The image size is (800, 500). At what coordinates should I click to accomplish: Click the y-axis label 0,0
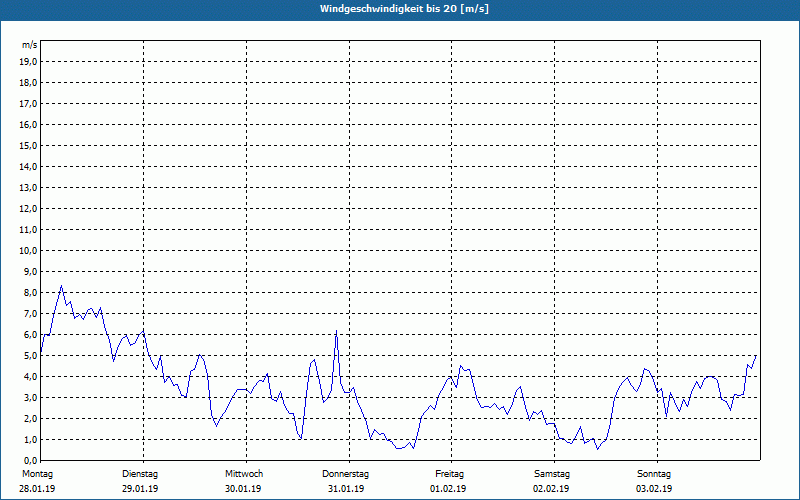click(30, 460)
